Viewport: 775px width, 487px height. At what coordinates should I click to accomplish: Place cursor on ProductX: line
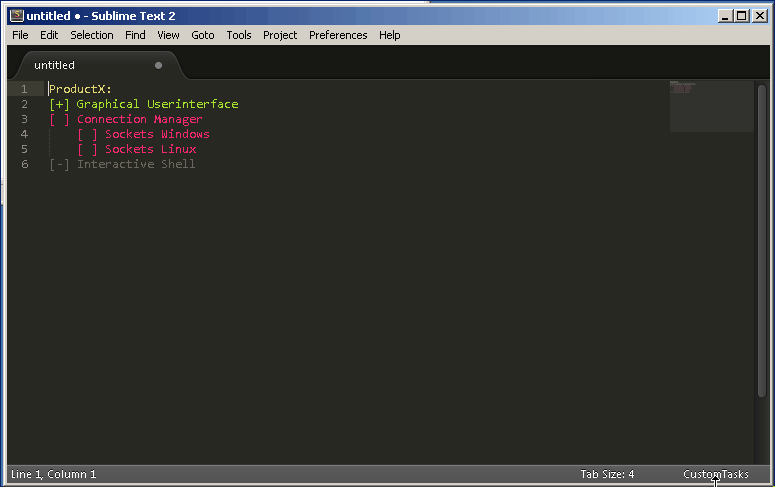pyautogui.click(x=81, y=89)
